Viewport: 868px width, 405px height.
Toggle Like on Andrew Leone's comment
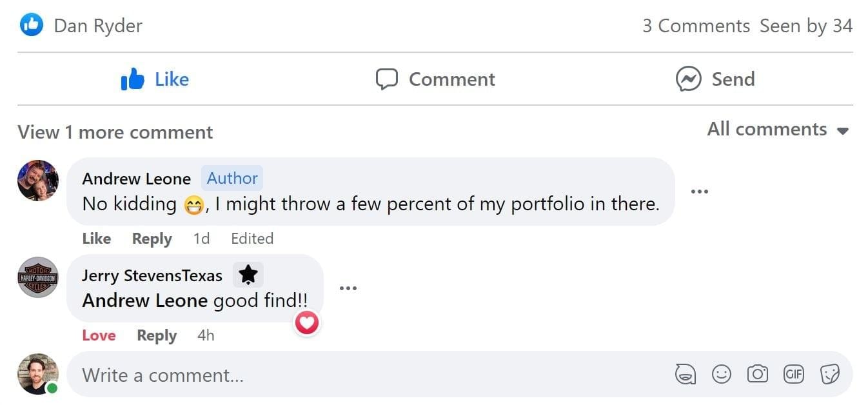pyautogui.click(x=97, y=239)
